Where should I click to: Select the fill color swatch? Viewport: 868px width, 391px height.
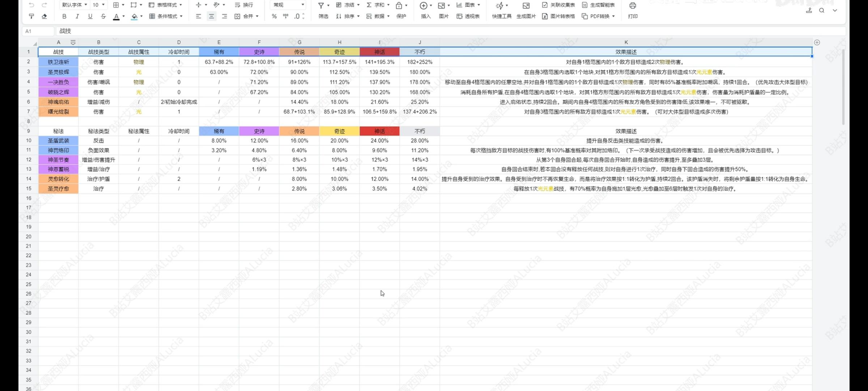point(133,16)
